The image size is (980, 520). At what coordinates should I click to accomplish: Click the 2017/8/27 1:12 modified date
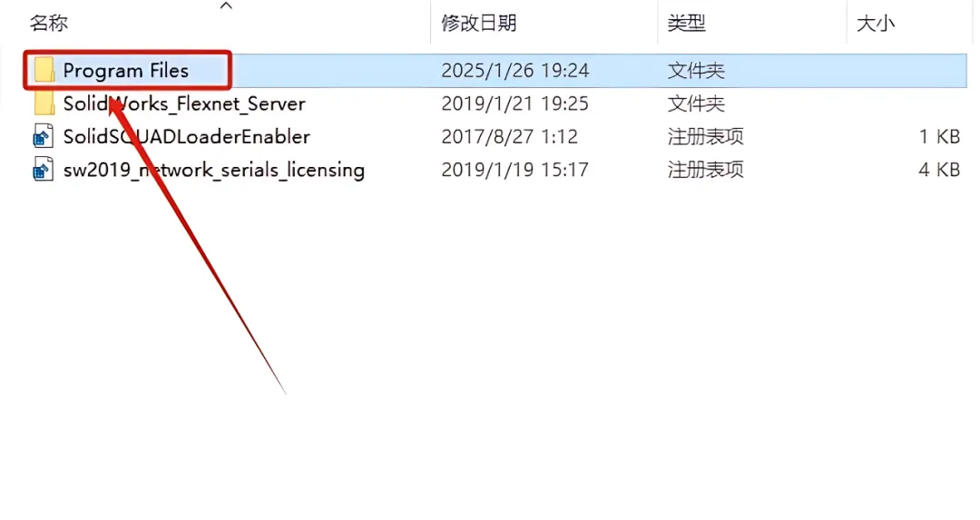point(509,136)
